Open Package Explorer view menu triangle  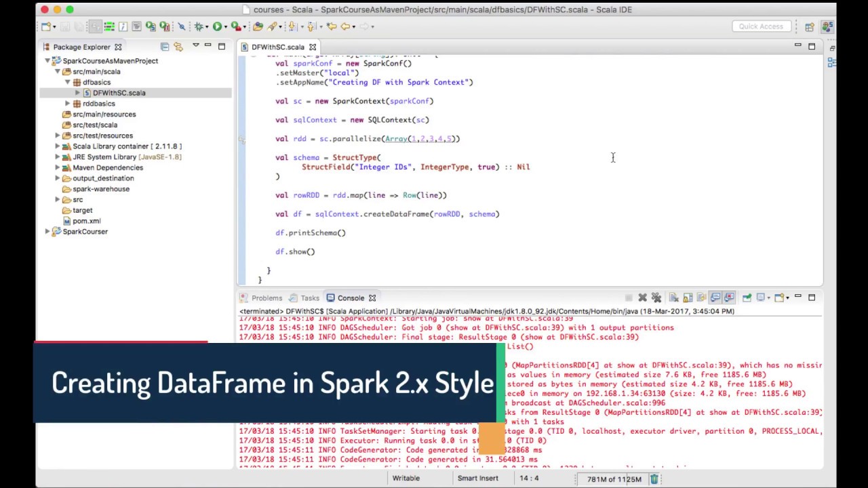coord(195,46)
